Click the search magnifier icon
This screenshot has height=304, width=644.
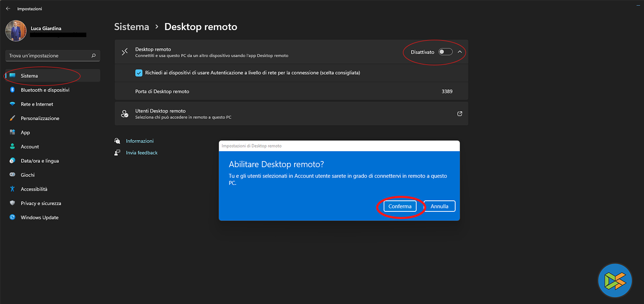[93, 56]
